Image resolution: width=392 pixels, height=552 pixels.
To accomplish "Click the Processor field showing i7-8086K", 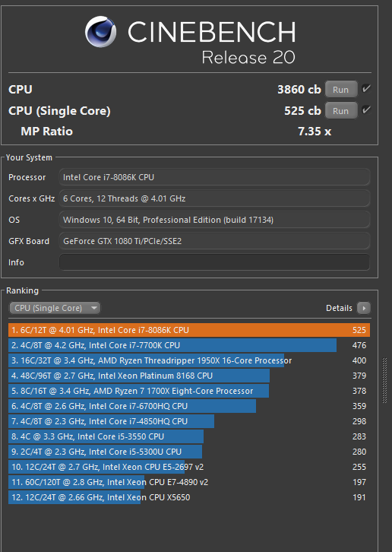I will 215,177.
